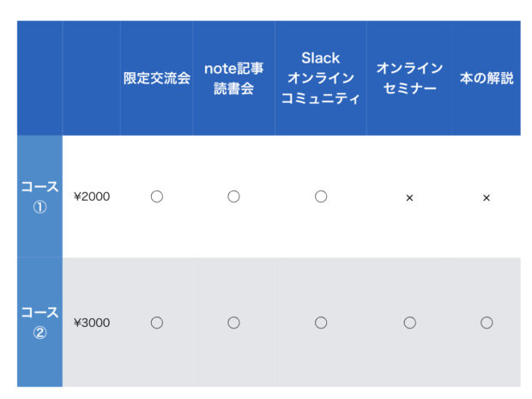Click the × under オンラインセミナー

tap(409, 198)
